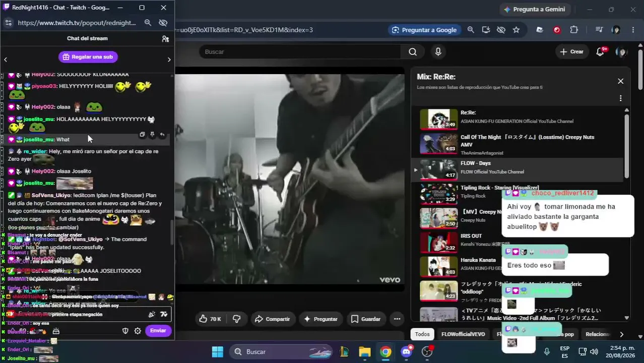The height and width of the screenshot is (363, 644).
Task: Toggle tracking protection eye icon in Chrome
Action: pos(501,30)
